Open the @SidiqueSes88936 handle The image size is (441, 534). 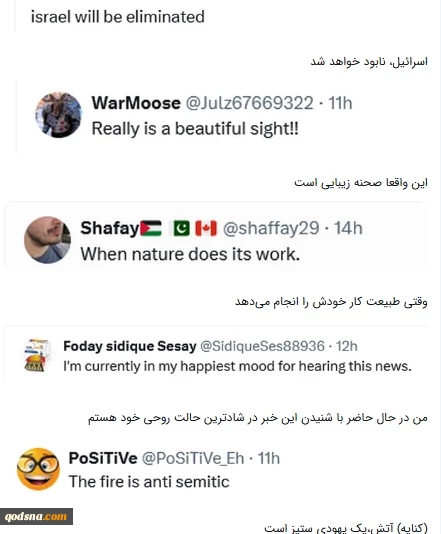tap(262, 346)
